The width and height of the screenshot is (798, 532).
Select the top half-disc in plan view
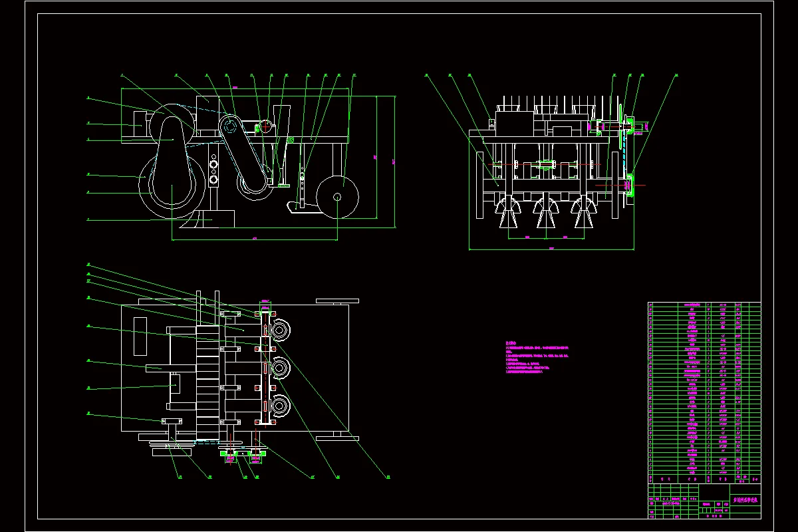(x=280, y=331)
